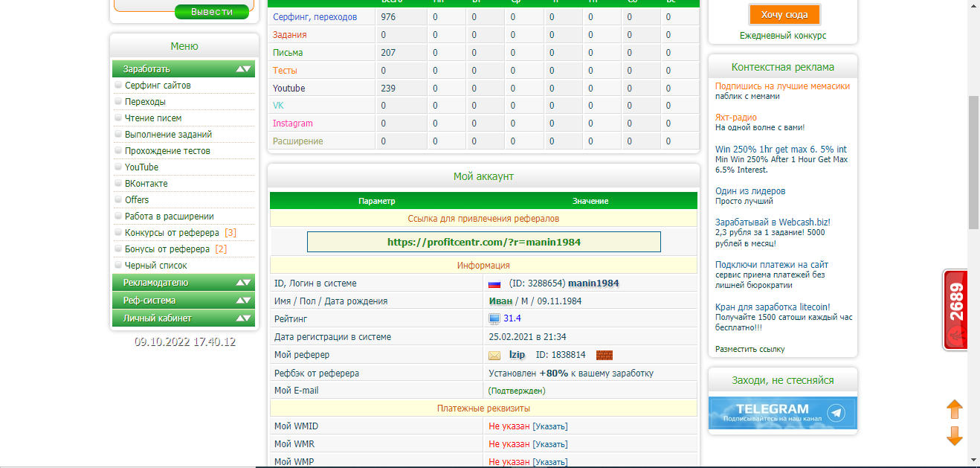The height and width of the screenshot is (468, 980).
Task: Expand the Личный кабинет menu section
Action: pos(184,318)
